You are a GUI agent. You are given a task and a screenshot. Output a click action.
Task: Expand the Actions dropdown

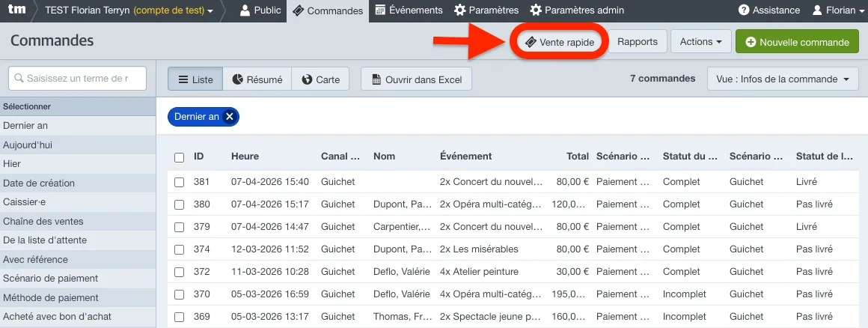pos(701,41)
